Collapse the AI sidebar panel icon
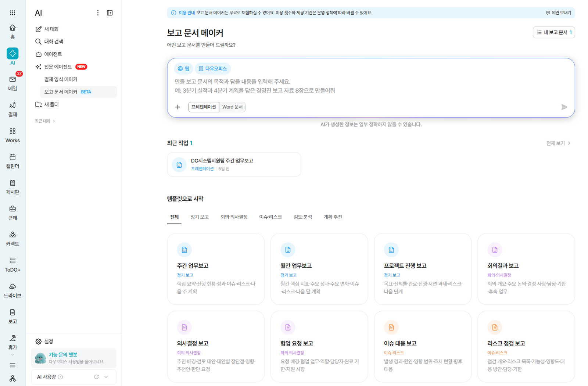 click(110, 13)
